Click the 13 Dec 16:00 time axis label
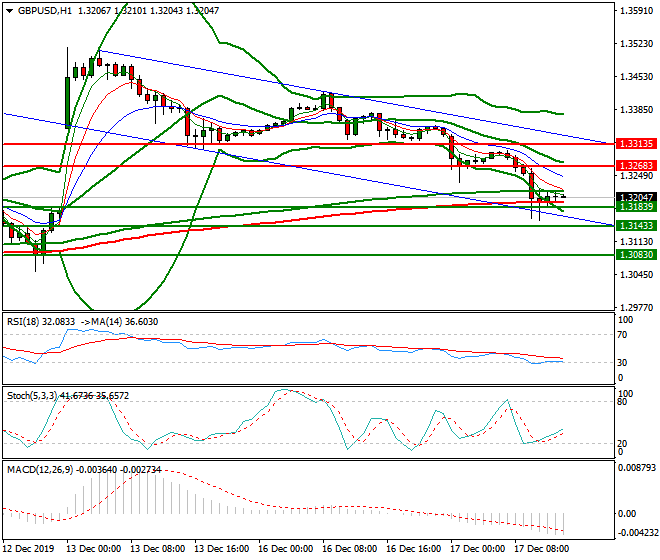The height and width of the screenshot is (560, 660). tap(221, 549)
